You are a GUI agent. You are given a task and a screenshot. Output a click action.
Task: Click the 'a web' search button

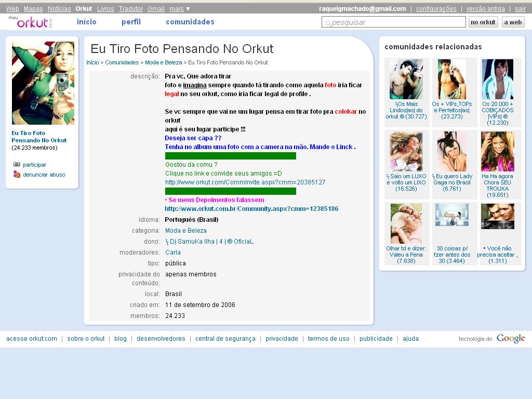click(513, 22)
